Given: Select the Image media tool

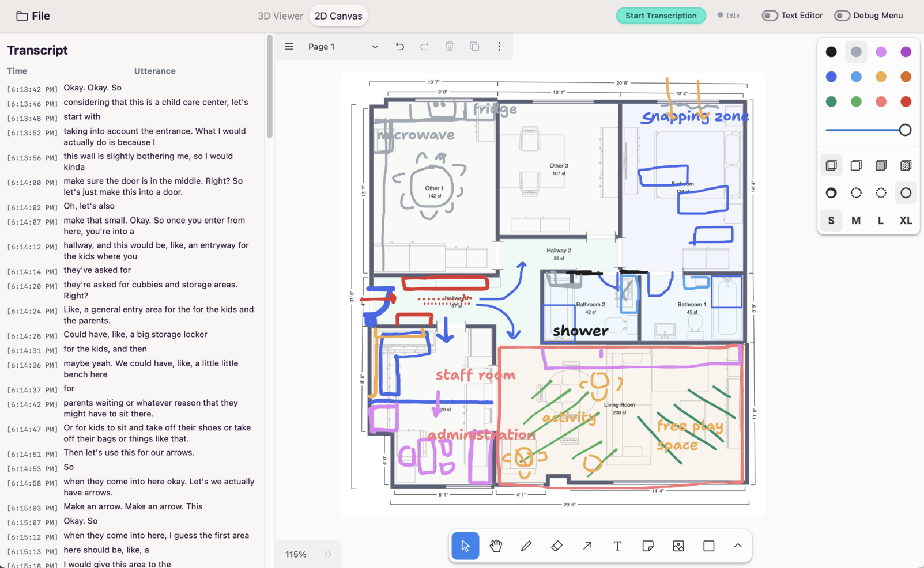Looking at the screenshot, I should coord(678,546).
